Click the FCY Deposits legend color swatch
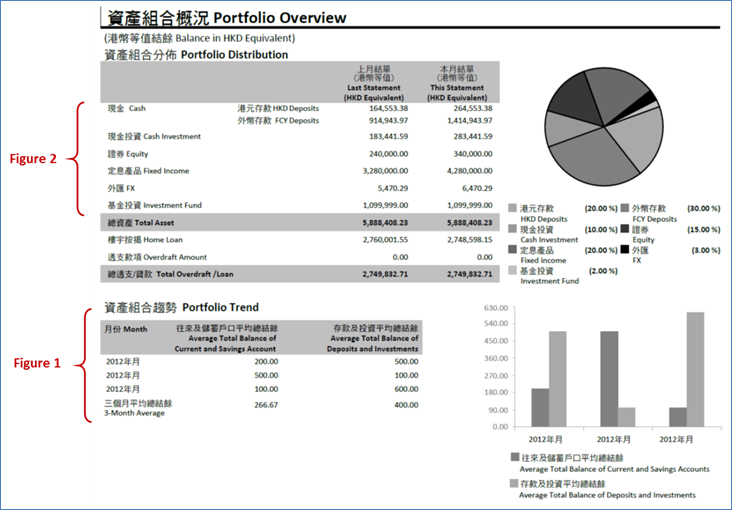 point(626,208)
